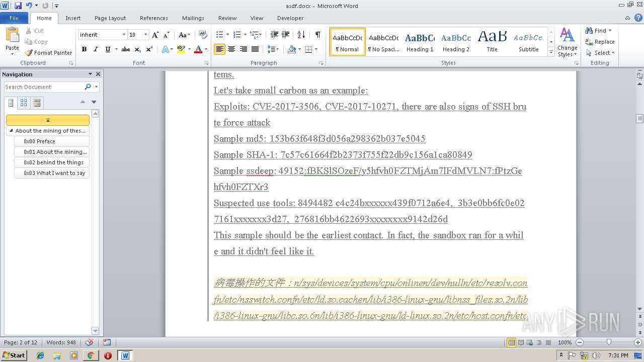The height and width of the screenshot is (362, 644).
Task: Toggle Show/Hide paragraph marks
Action: (317, 35)
